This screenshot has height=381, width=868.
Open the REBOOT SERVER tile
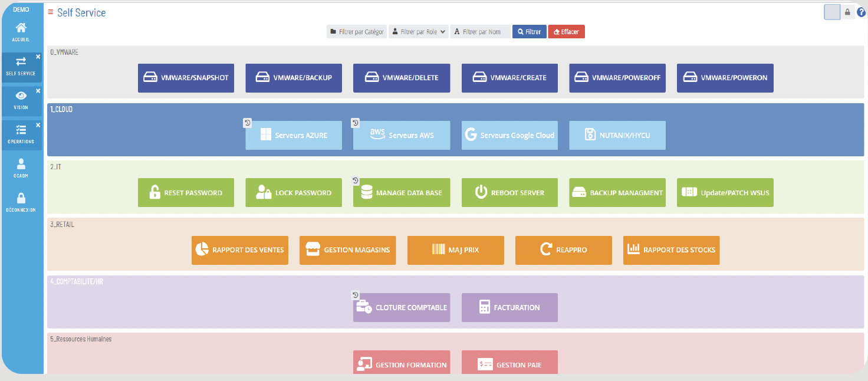click(509, 193)
